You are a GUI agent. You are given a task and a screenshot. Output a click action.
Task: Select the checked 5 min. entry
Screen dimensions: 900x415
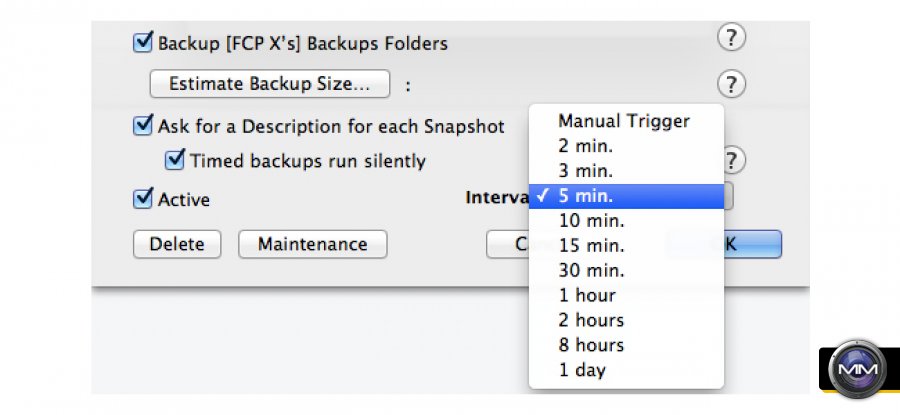(x=586, y=196)
